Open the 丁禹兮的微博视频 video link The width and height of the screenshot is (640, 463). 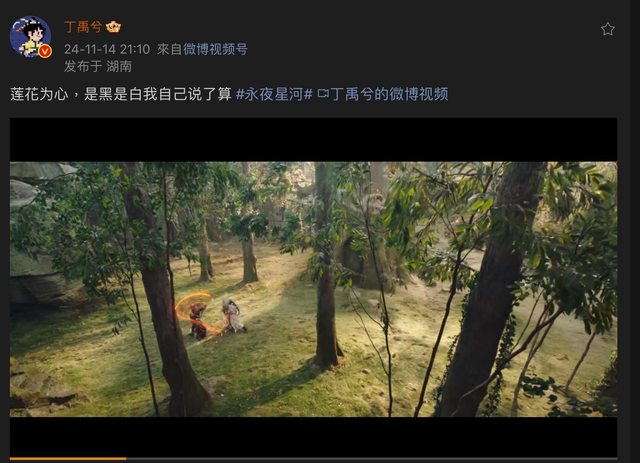pyautogui.click(x=389, y=94)
